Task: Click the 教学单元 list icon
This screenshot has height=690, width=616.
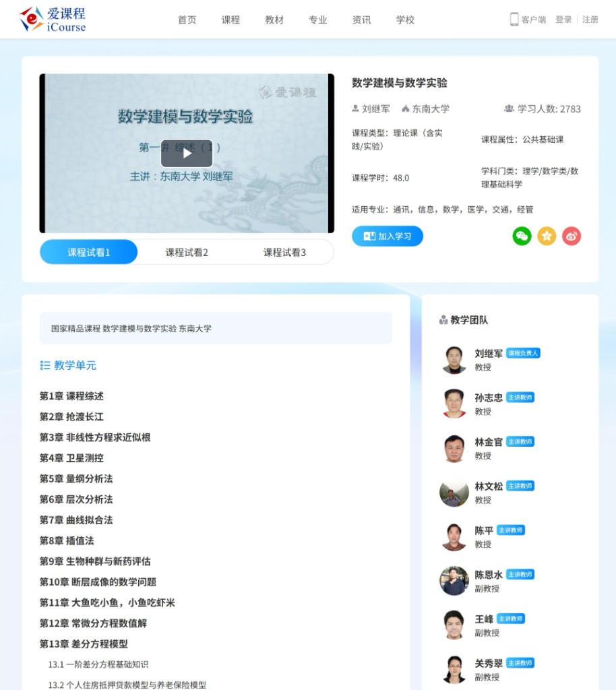Action: pyautogui.click(x=45, y=365)
